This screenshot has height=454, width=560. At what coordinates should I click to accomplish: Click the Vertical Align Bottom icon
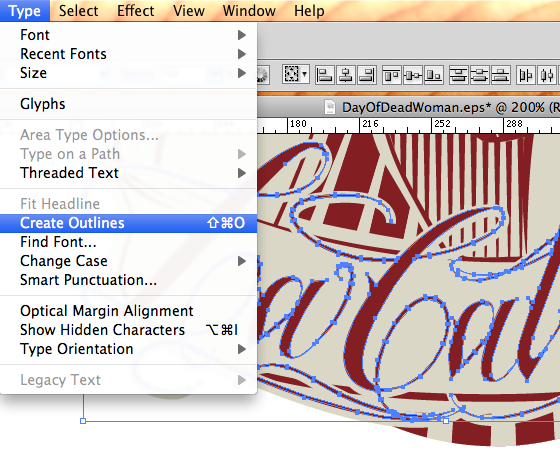[x=434, y=75]
